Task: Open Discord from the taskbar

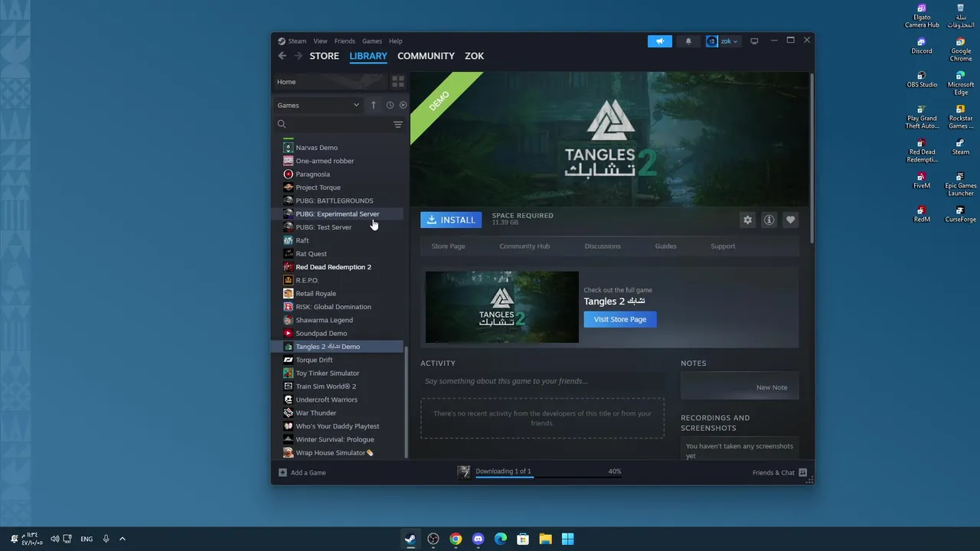Action: tap(479, 539)
